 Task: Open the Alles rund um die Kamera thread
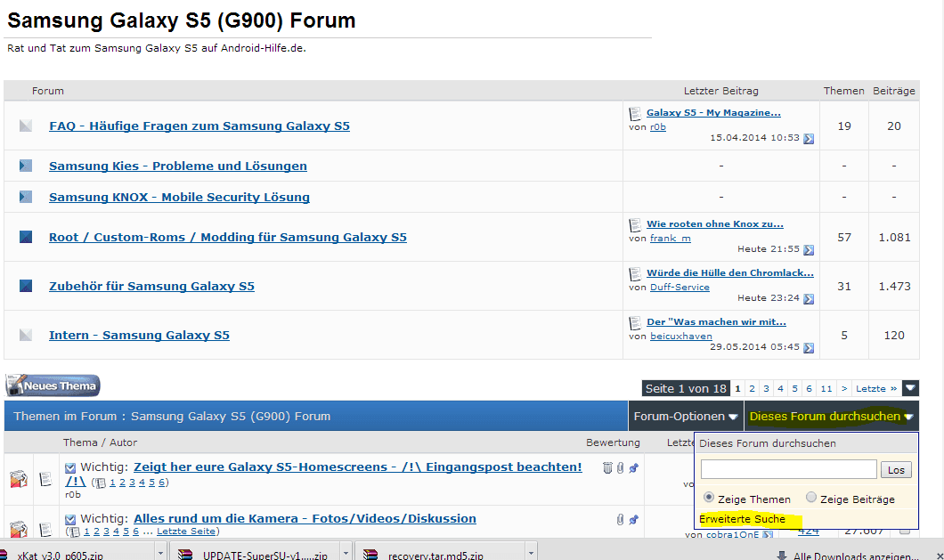[x=305, y=518]
